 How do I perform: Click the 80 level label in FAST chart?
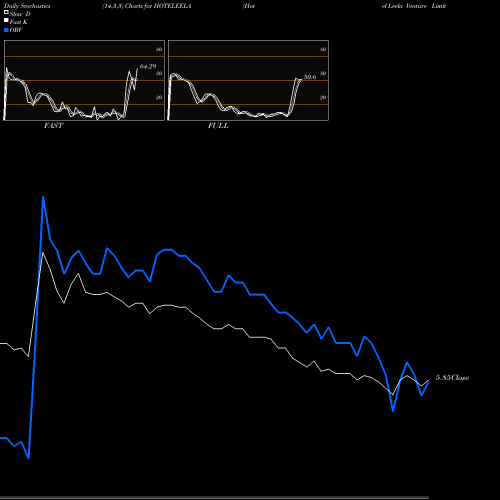pyautogui.click(x=159, y=49)
